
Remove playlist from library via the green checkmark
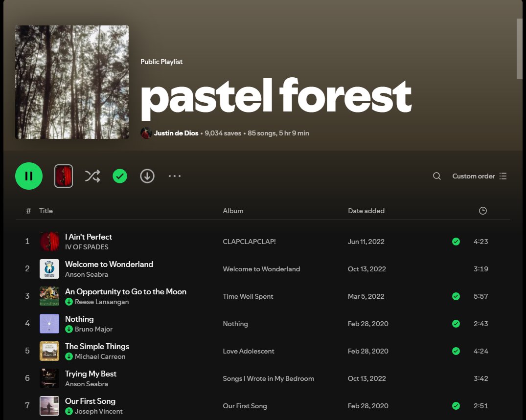pyautogui.click(x=120, y=176)
